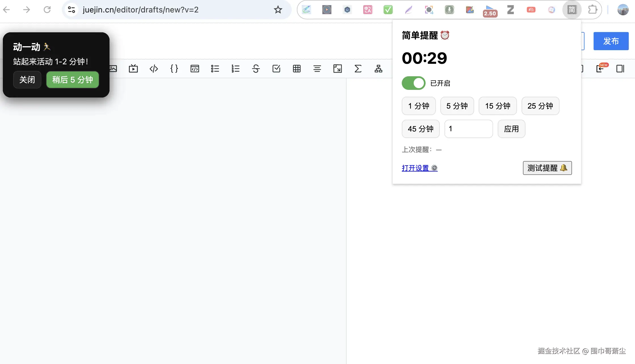The height and width of the screenshot is (364, 635).
Task: Insert a table
Action: (297, 69)
